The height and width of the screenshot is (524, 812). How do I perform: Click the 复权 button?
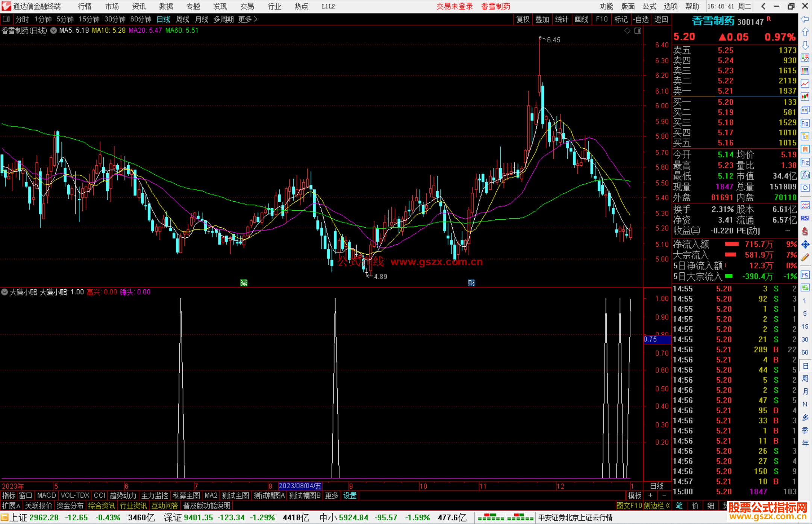(x=523, y=19)
